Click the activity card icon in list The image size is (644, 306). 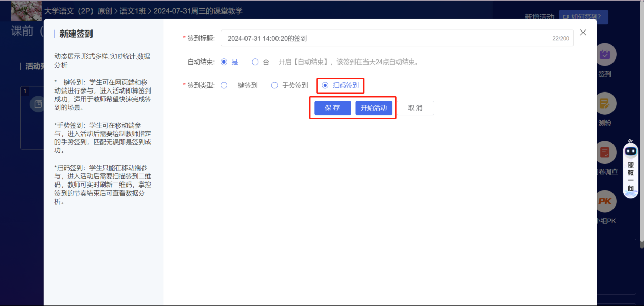37,104
